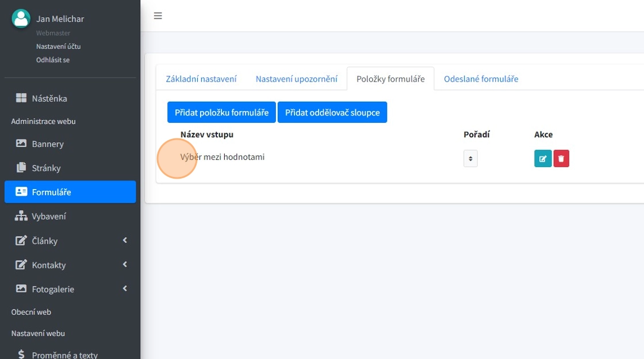
Task: Click the Pořadí sort order handle
Action: click(470, 159)
